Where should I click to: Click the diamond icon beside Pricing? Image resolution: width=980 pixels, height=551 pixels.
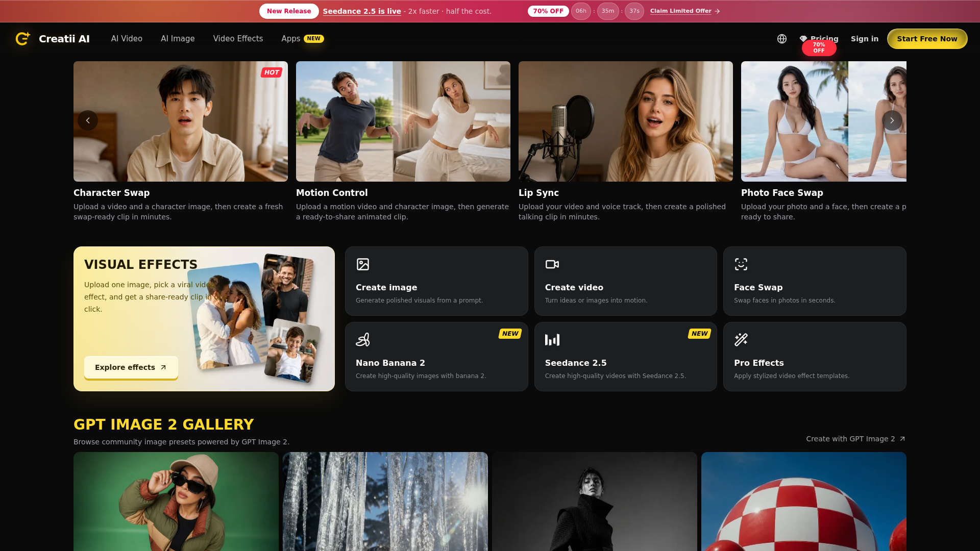pyautogui.click(x=803, y=39)
